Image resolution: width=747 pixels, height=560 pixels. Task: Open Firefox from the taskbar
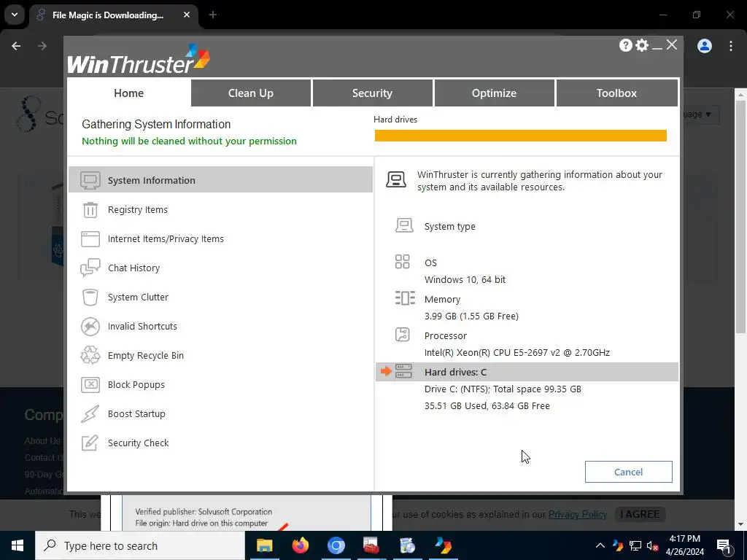(x=300, y=545)
